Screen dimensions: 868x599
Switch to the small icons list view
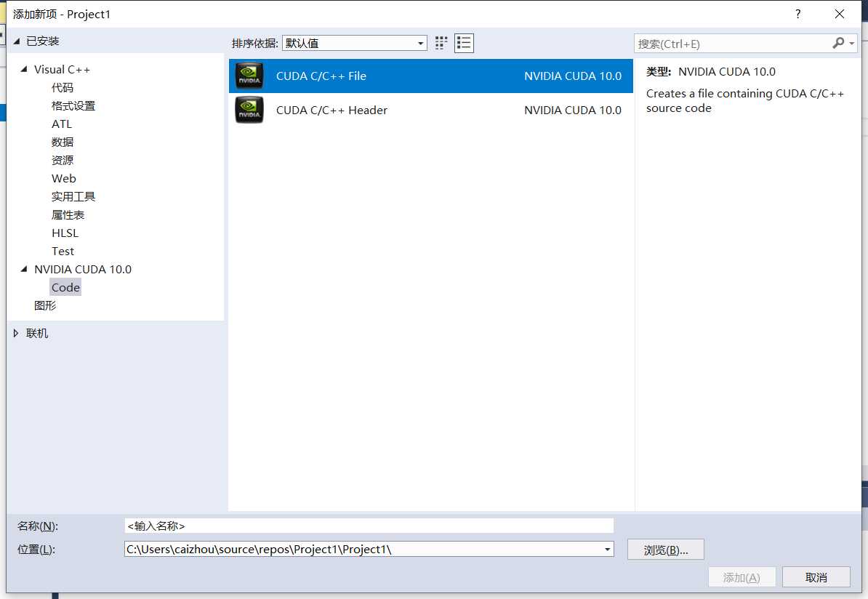coord(464,43)
